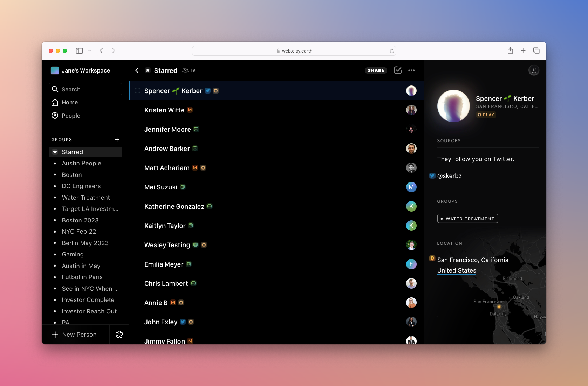Click the Search field in sidebar
The image size is (588, 386).
(x=86, y=89)
